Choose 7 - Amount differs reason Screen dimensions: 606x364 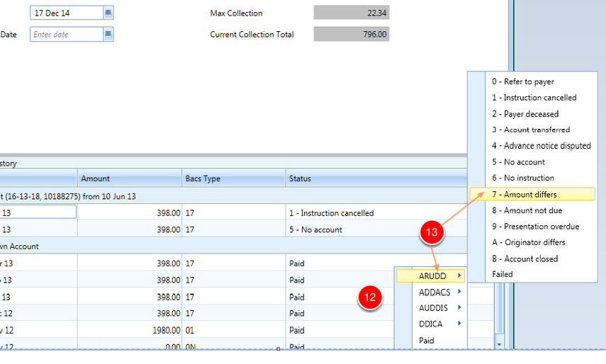pos(532,194)
